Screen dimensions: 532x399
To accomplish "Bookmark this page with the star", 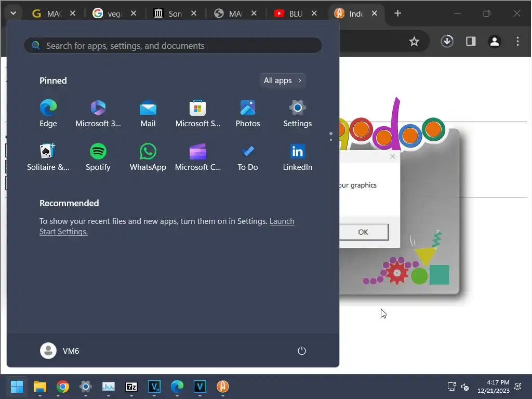I will click(x=414, y=42).
